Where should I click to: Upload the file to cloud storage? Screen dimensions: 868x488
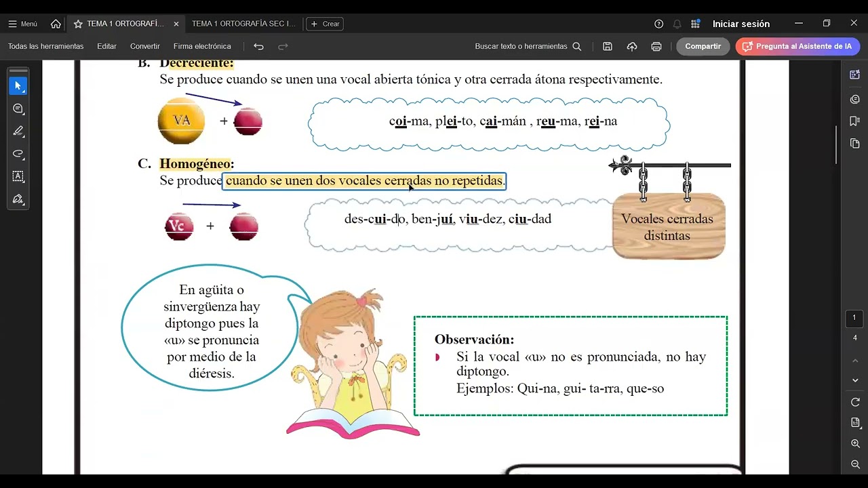(x=632, y=46)
